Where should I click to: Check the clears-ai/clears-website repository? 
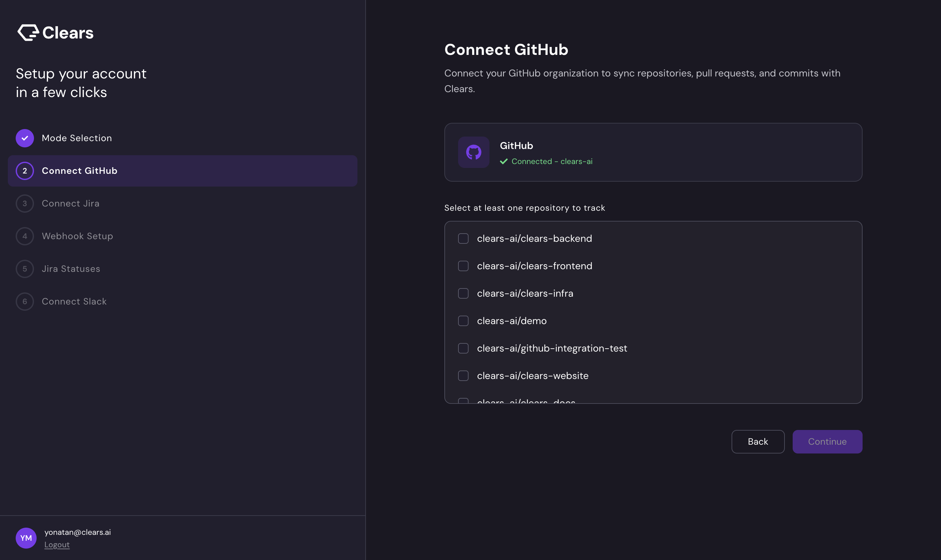(x=463, y=376)
